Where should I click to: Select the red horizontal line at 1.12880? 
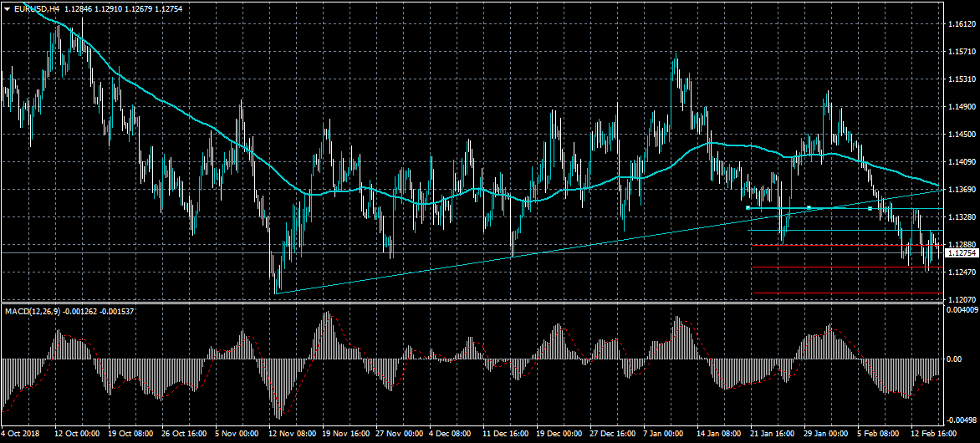pos(847,245)
